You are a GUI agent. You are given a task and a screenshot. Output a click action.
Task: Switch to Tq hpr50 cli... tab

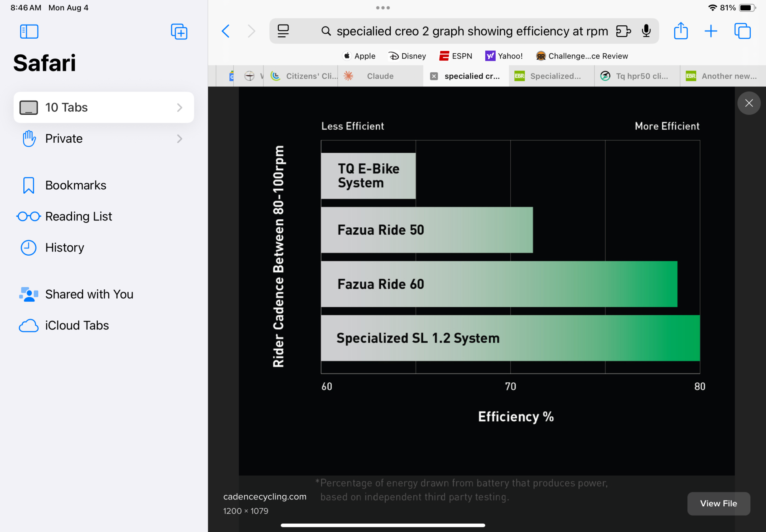[637, 76]
